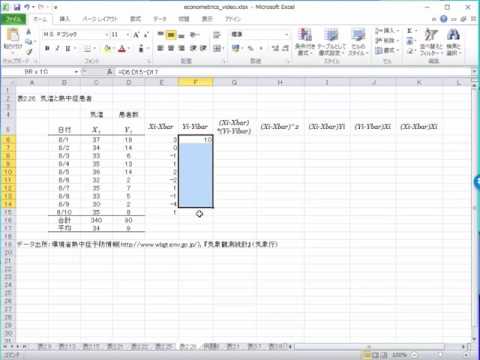Click the fx insert function icon
This screenshot has height=360, width=480.
coord(109,72)
